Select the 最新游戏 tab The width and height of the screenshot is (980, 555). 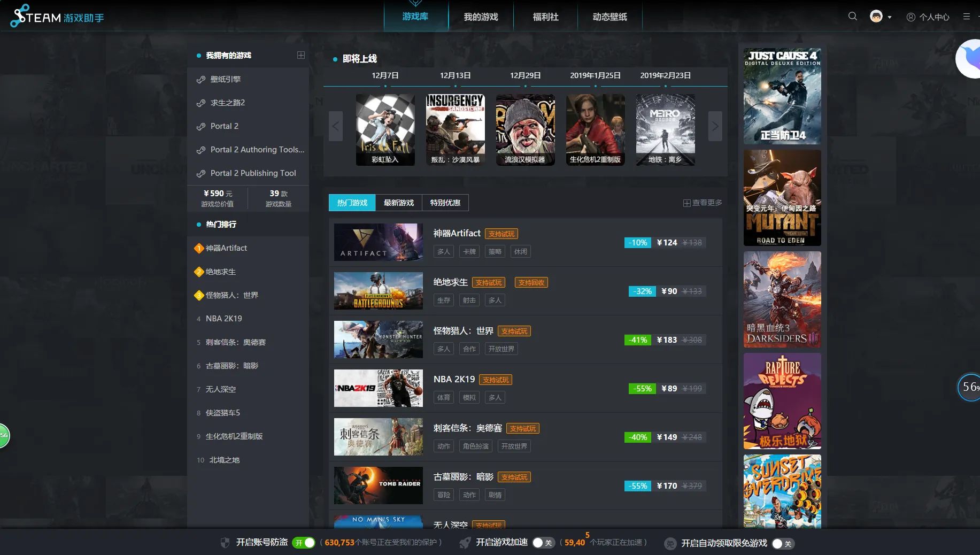coord(399,203)
